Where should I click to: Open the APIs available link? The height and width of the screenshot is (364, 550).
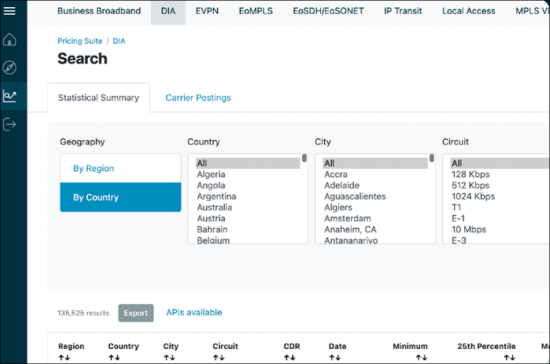(x=194, y=312)
